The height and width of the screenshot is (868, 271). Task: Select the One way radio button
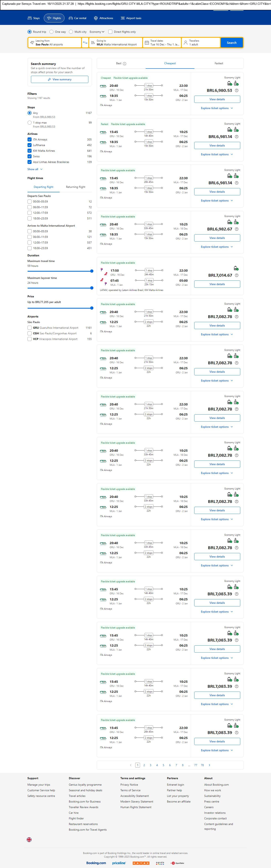(52, 32)
